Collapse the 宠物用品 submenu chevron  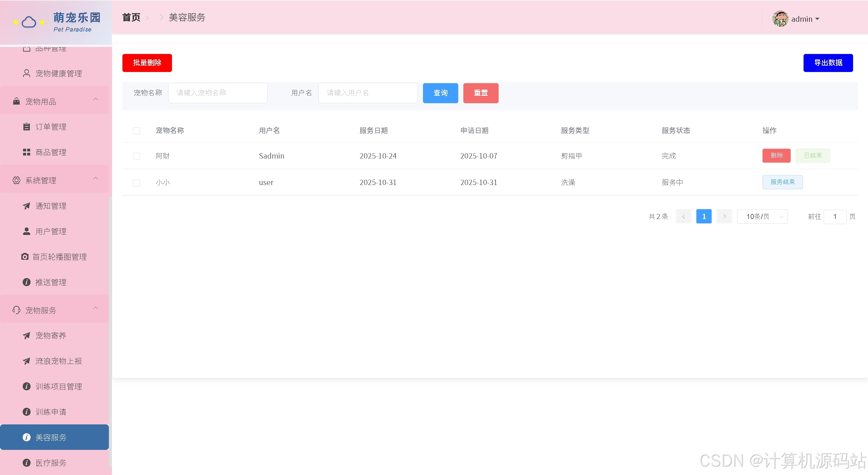[x=96, y=99]
